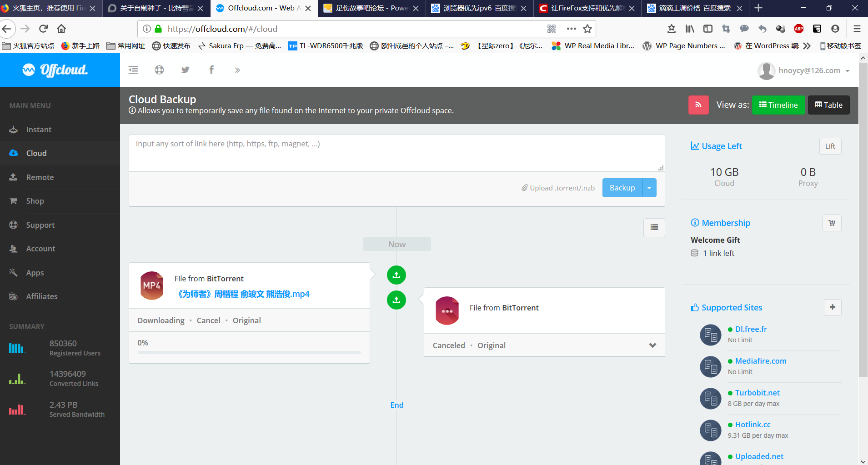Click the 0% download progress bar
Screen dimensions: 868x465
click(x=249, y=352)
